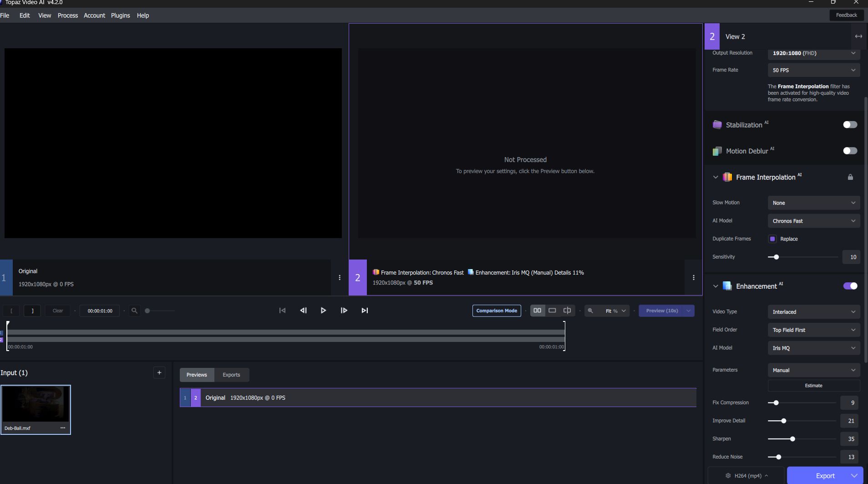Screen dimensions: 868x484
Task: Select the side-by-side comparison view icon
Action: pyautogui.click(x=538, y=310)
